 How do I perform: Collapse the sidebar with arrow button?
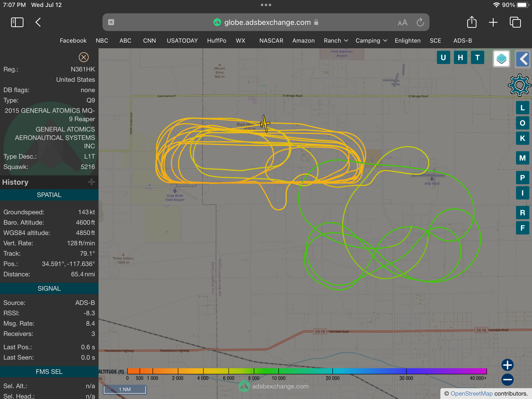[x=523, y=59]
